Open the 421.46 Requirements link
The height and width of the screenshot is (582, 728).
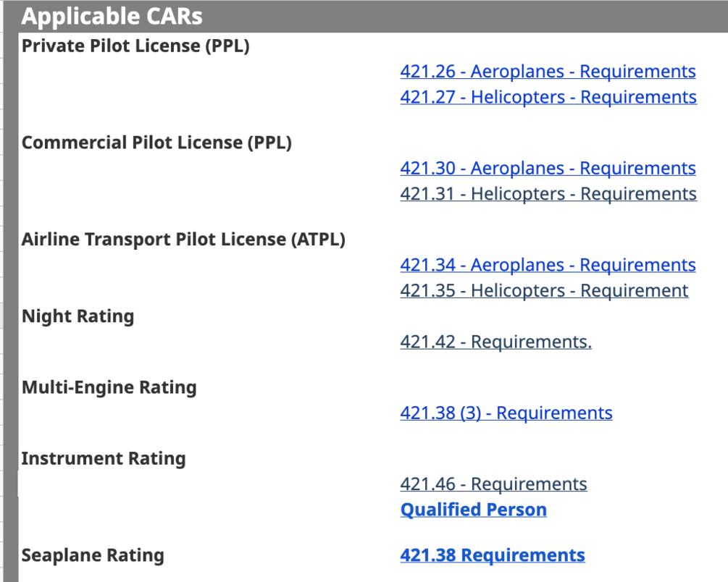point(493,484)
